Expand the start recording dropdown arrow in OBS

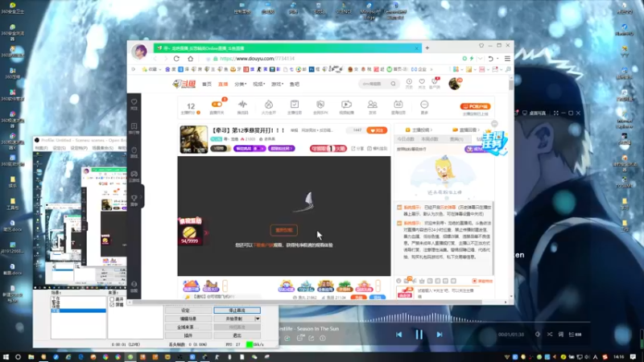click(258, 319)
